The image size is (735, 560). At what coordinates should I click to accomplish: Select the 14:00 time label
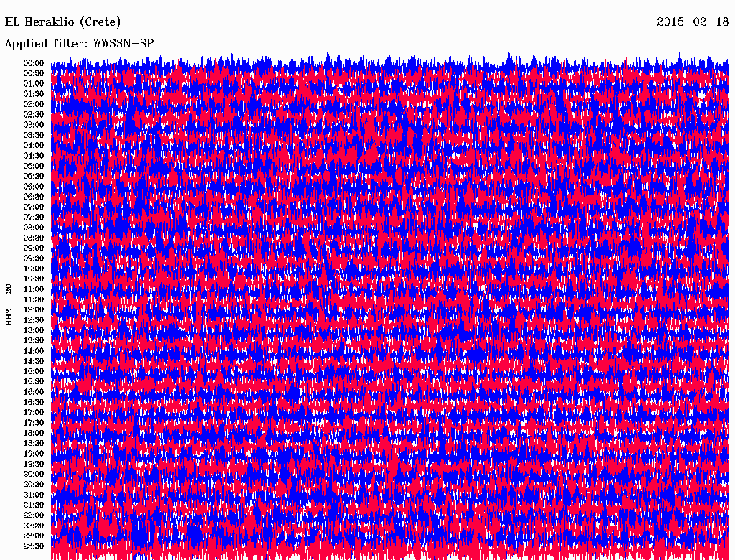[33, 351]
